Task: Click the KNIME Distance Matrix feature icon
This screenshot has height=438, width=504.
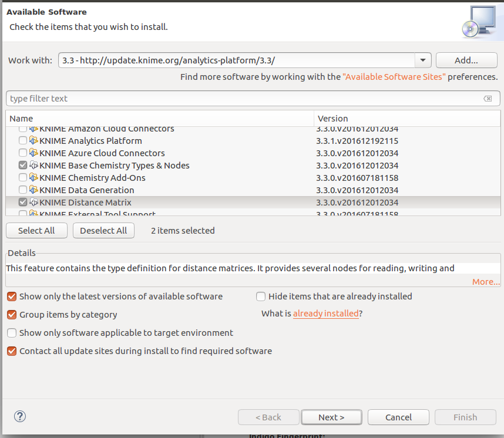Action: [33, 203]
